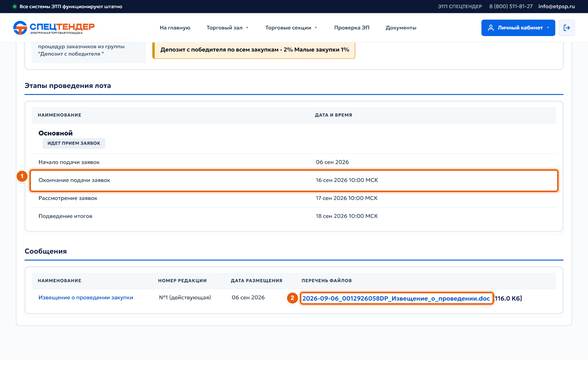This screenshot has height=368, width=588.
Task: Click the Начало подачи заявок row label
Action: tap(69, 162)
